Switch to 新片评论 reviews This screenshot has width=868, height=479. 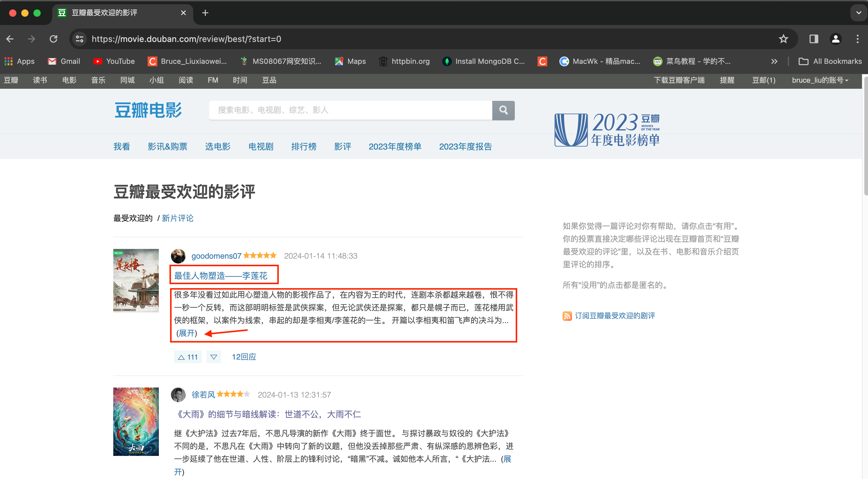click(178, 218)
